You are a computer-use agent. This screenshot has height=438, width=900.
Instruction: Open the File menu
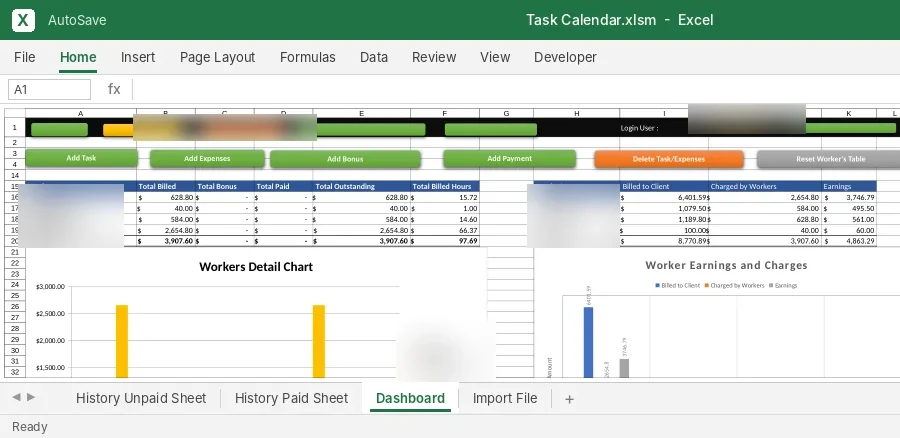click(x=25, y=57)
